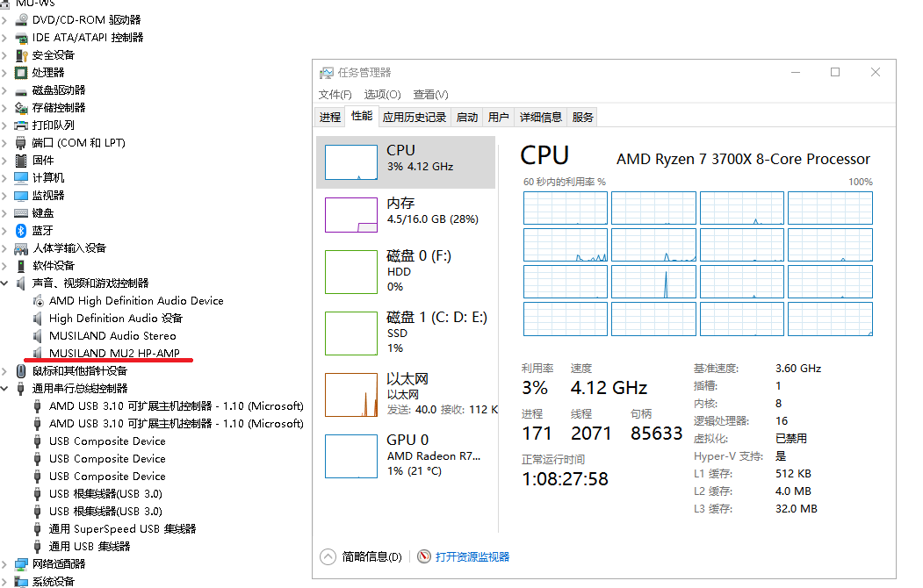Select the 磁盘 0 (F:) HDD graph
The width and height of the screenshot is (923, 588).
coord(406,272)
